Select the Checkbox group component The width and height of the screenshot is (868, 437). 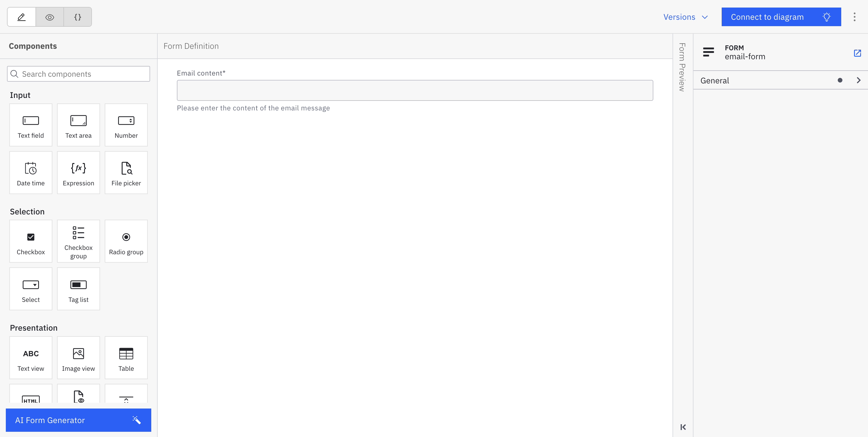(x=79, y=241)
